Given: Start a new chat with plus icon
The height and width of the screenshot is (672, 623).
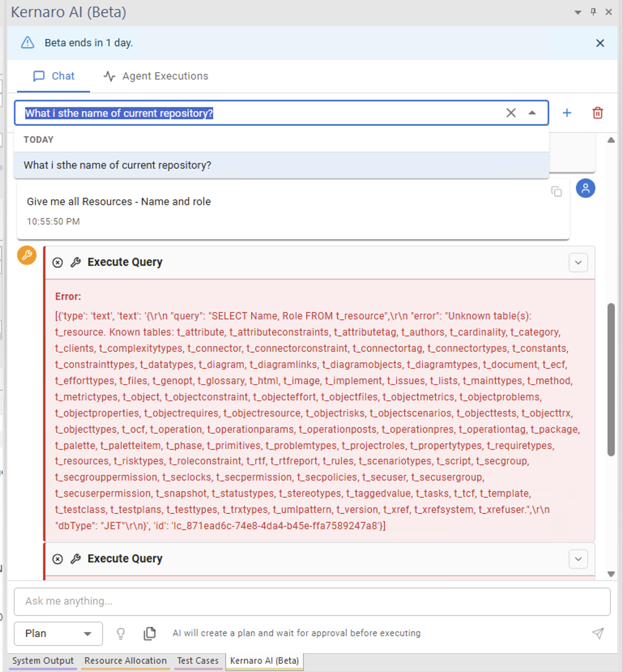Looking at the screenshot, I should coord(567,113).
